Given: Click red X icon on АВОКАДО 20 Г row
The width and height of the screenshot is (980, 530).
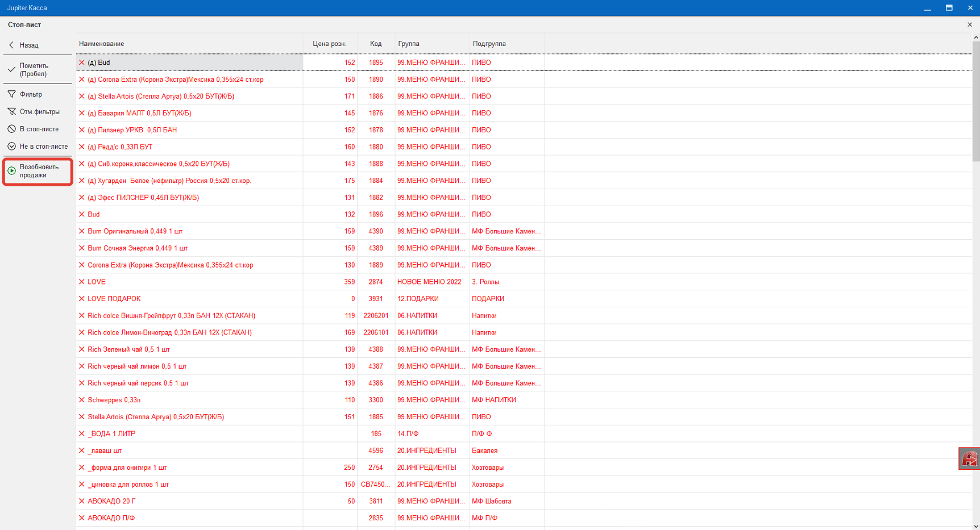Looking at the screenshot, I should point(82,501).
